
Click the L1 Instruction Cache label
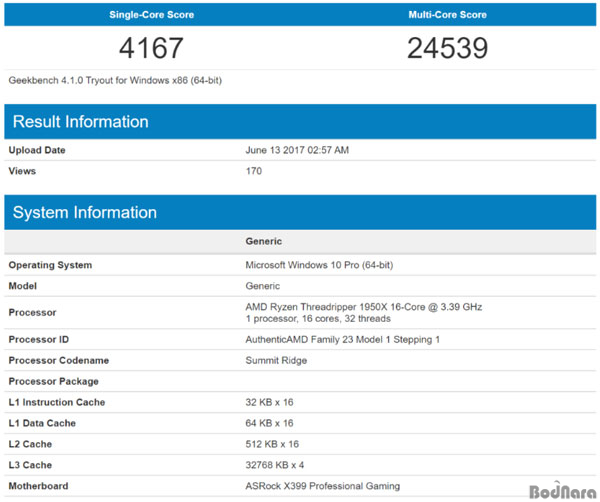[x=57, y=402]
